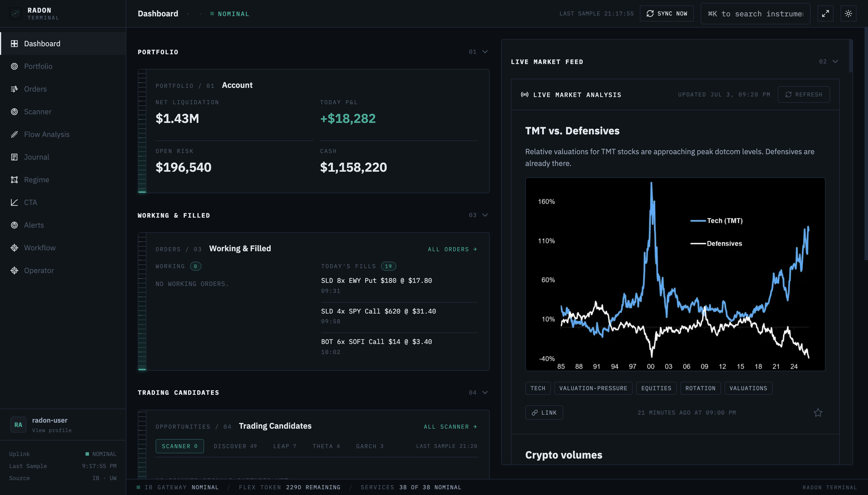
Task: Click the fullscreen expand icon
Action: (x=825, y=13)
